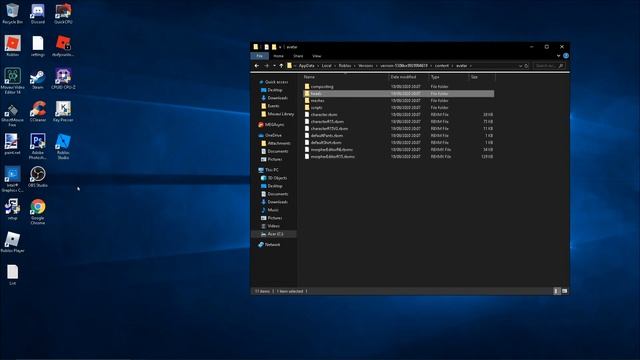This screenshot has width=640, height=360.
Task: Jump to Roblox in address breadcrumb
Action: (345, 66)
